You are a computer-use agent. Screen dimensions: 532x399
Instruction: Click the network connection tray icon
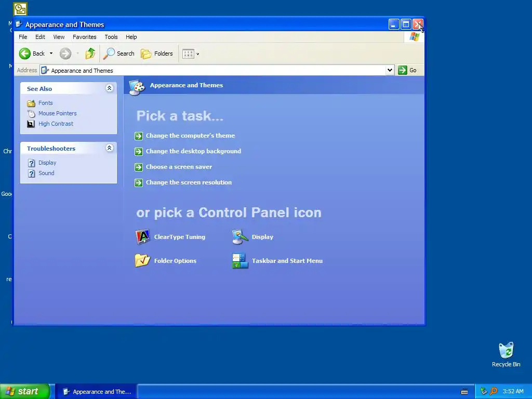point(484,391)
